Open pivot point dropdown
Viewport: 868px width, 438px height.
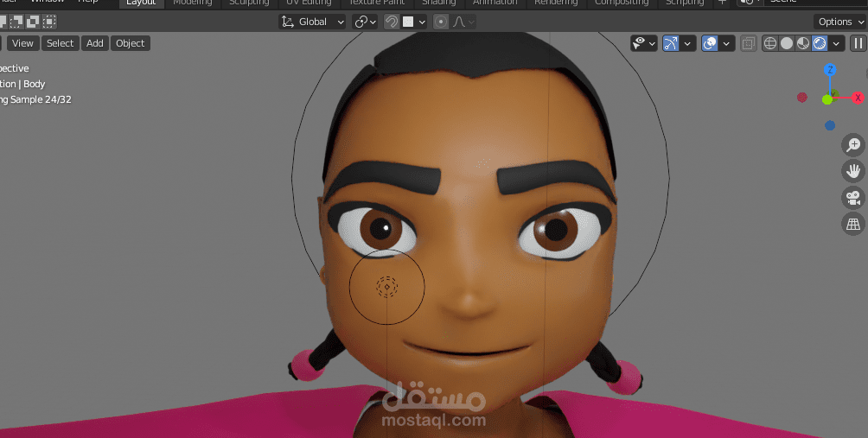[366, 22]
